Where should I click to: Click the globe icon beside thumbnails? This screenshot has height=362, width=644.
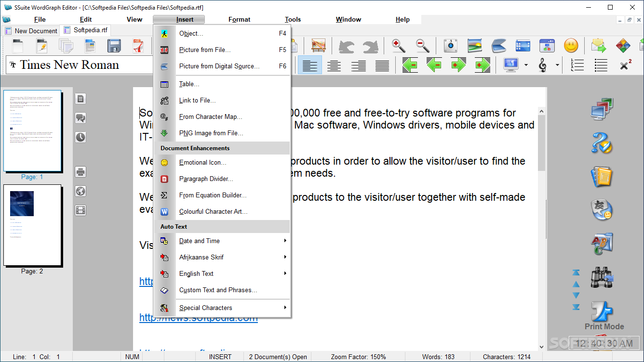click(x=80, y=191)
